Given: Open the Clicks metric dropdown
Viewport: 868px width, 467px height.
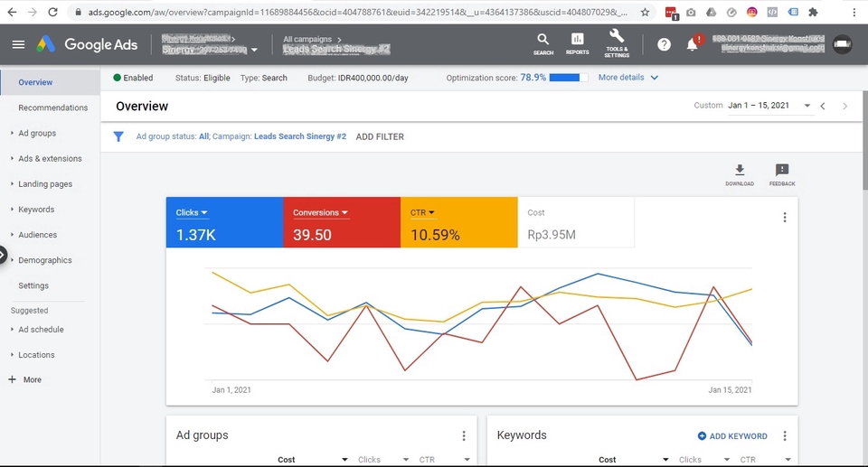Looking at the screenshot, I should pyautogui.click(x=192, y=212).
